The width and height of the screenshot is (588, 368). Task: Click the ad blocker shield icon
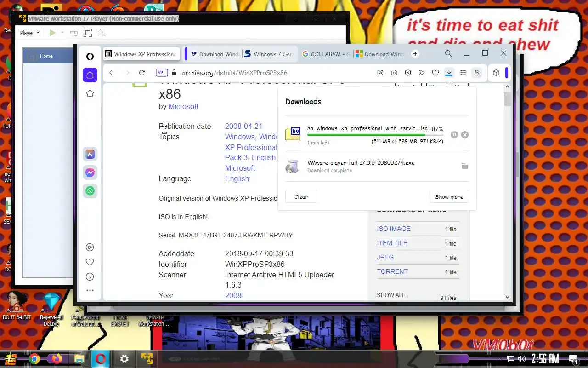tap(408, 73)
